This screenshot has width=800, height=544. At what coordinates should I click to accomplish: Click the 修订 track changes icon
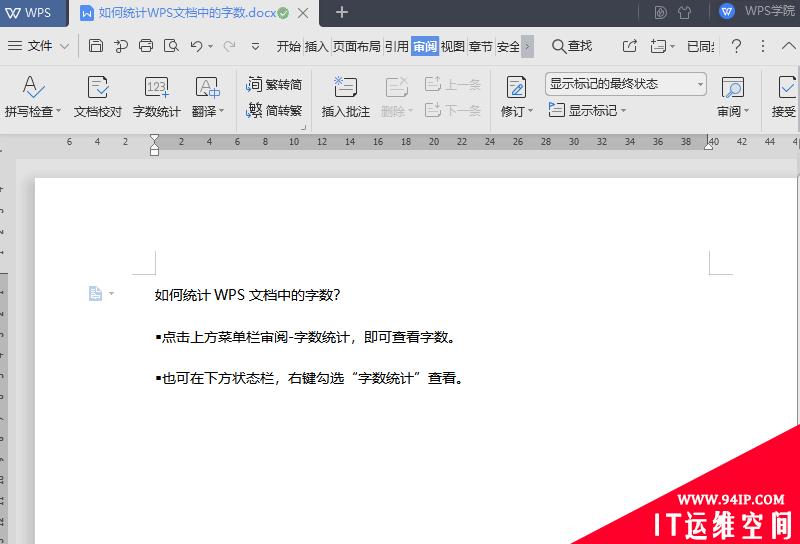[x=516, y=87]
